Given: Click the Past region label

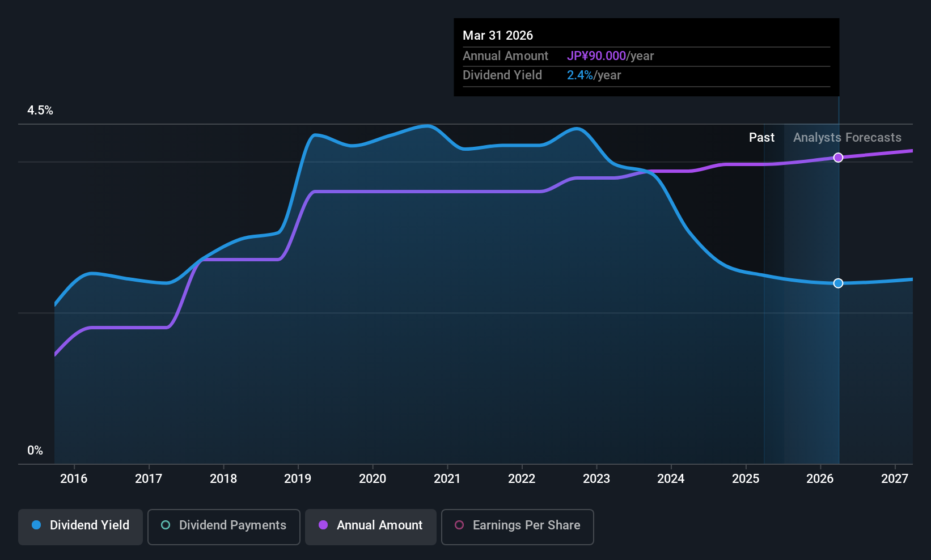Looking at the screenshot, I should 761,138.
